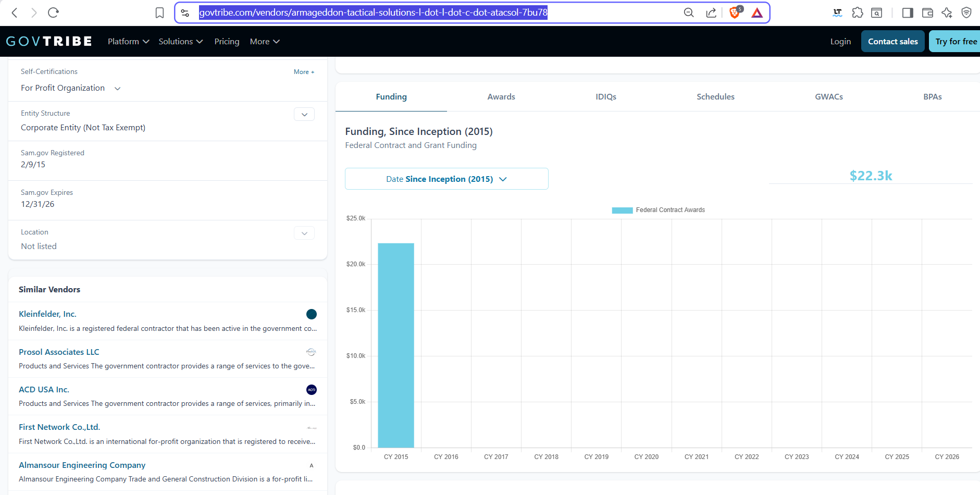Expand the Entity Structure section
980x495 pixels.
point(304,114)
